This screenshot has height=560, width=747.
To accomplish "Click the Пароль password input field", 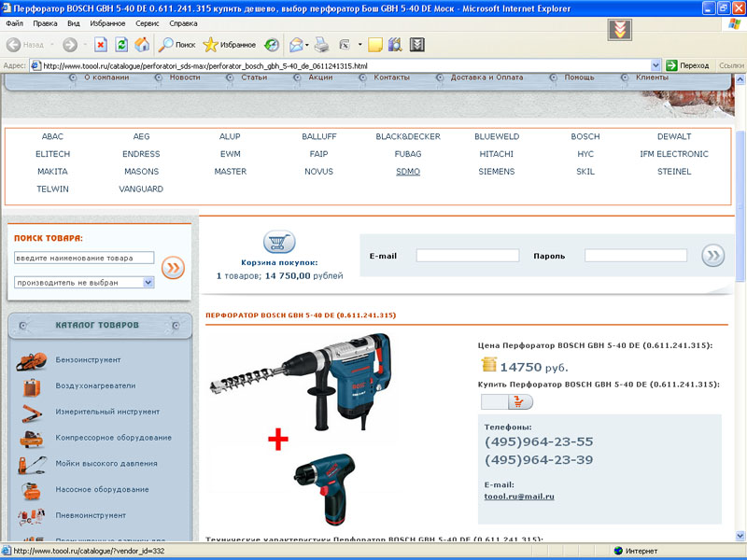I will pyautogui.click(x=636, y=256).
